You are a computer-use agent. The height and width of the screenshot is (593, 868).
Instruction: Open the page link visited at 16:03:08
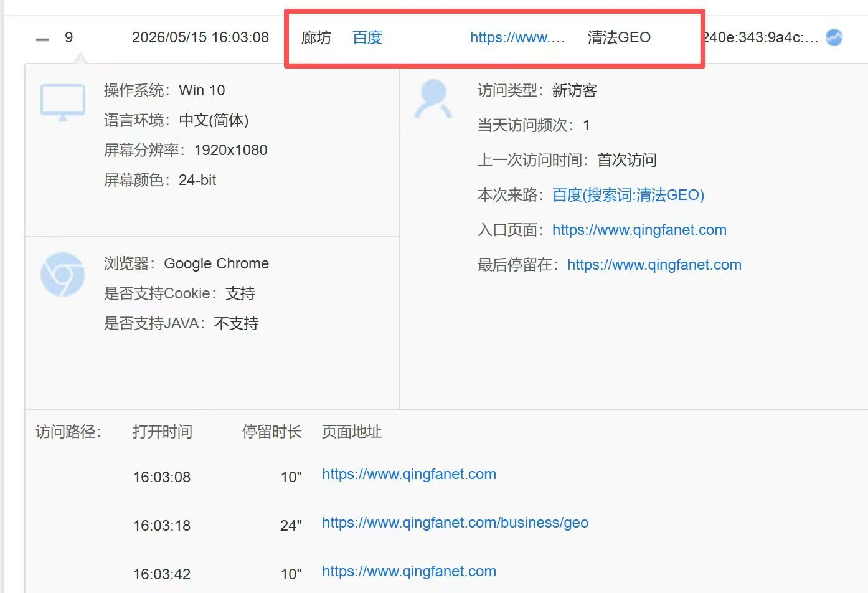click(x=409, y=474)
